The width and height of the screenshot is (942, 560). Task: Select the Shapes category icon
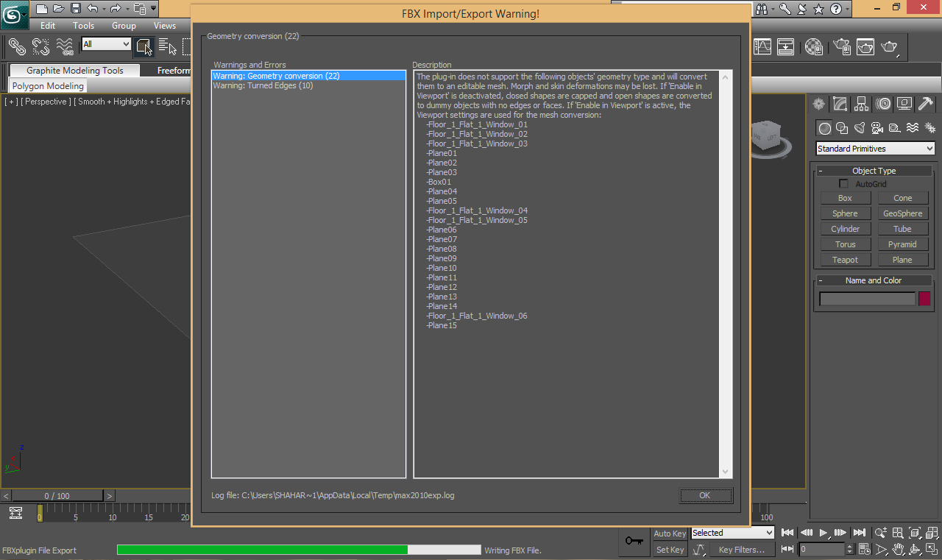843,128
